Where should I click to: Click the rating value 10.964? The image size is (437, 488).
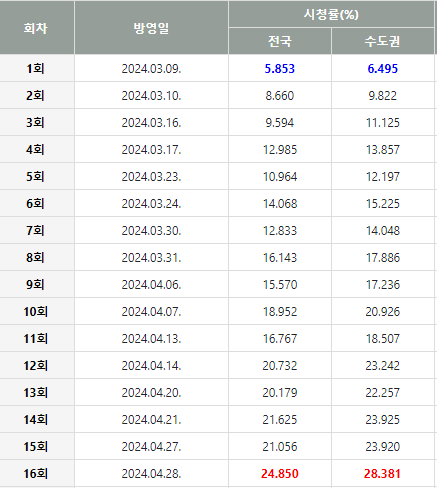click(280, 177)
